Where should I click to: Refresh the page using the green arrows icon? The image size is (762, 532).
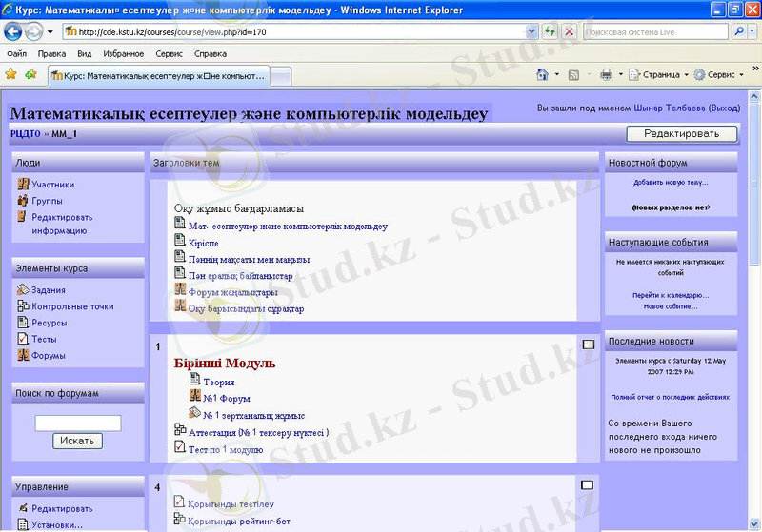click(x=550, y=32)
